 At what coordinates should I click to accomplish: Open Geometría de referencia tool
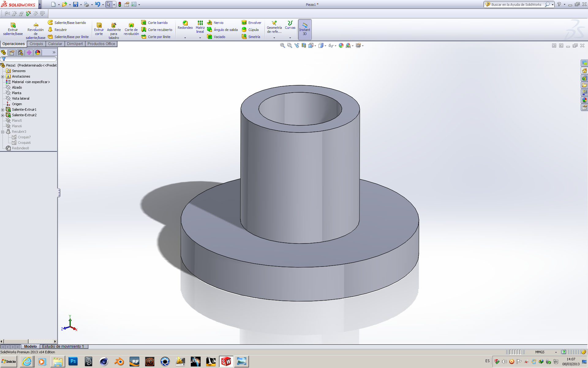[274, 27]
